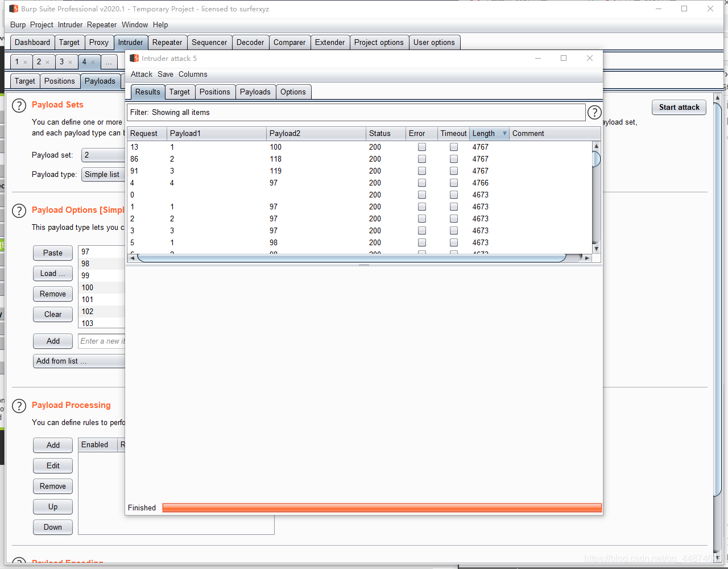This screenshot has width=728, height=569.
Task: Switch to the Extender tab
Action: click(330, 42)
